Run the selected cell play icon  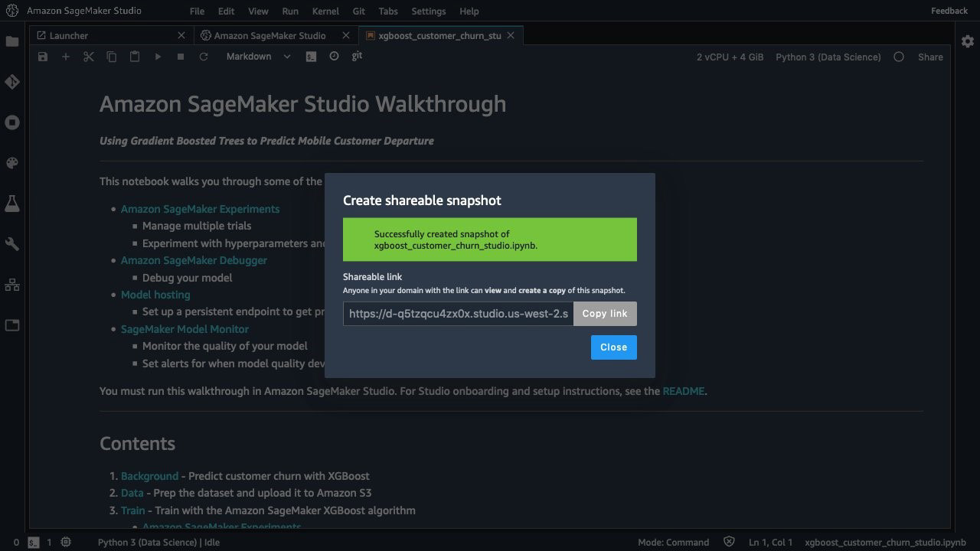[x=158, y=57]
